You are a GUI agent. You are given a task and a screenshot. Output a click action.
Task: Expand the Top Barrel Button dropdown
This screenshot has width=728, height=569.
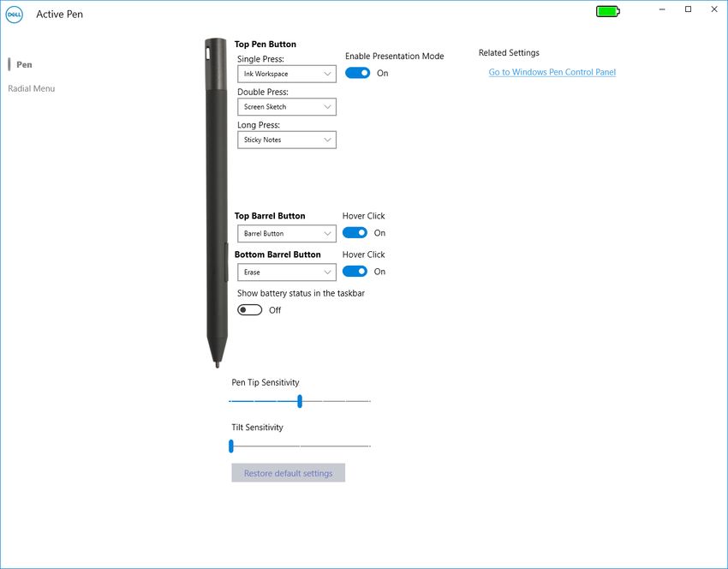pos(286,234)
